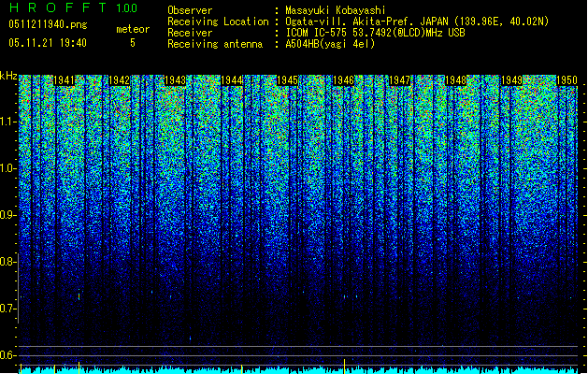The height and width of the screenshot is (374, 588).
Task: Click the Receiver field label
Action: click(190, 33)
